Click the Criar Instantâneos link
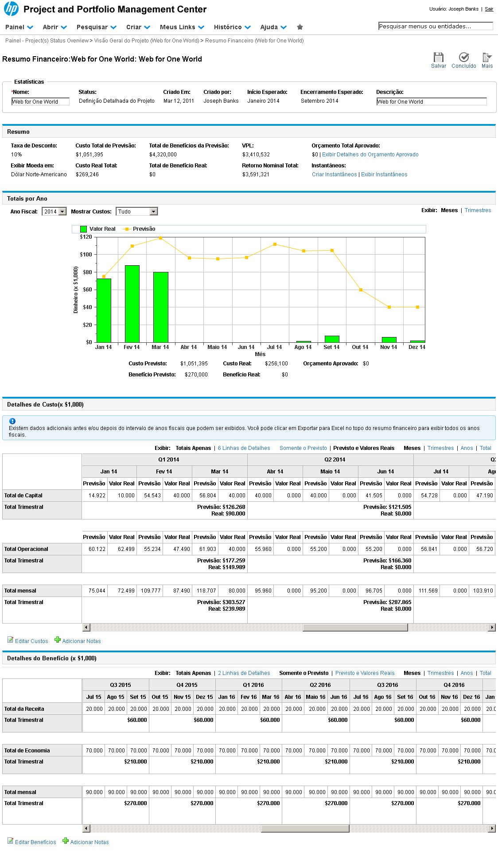Screen dimensions: 498x868 point(334,174)
